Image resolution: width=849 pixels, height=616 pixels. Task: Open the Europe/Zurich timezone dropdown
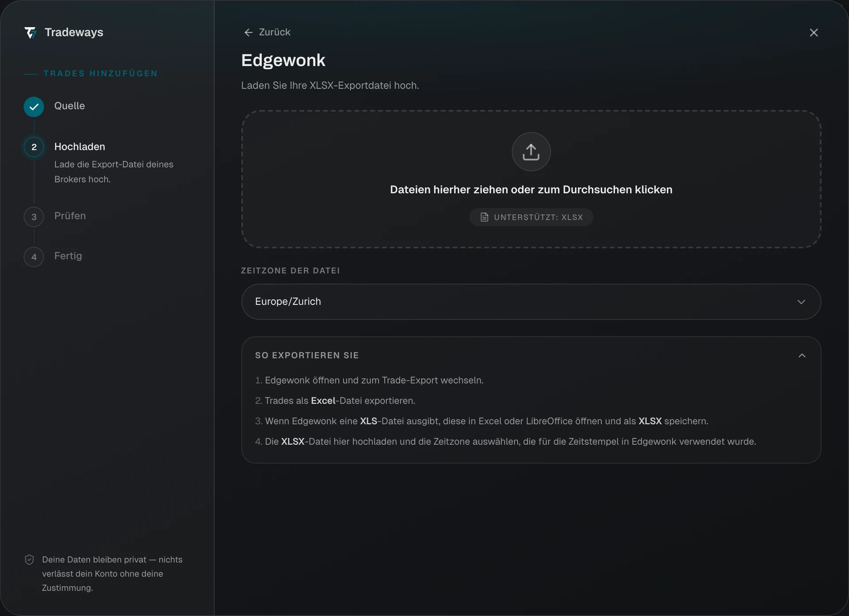tap(531, 302)
